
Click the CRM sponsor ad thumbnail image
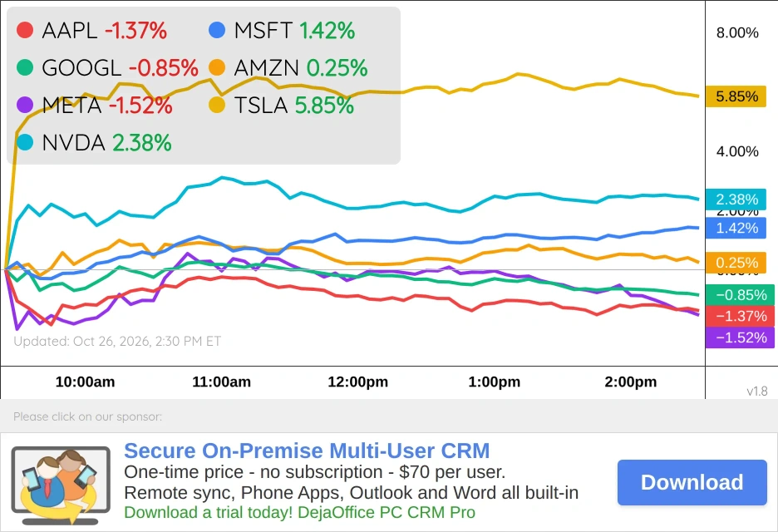(61, 485)
